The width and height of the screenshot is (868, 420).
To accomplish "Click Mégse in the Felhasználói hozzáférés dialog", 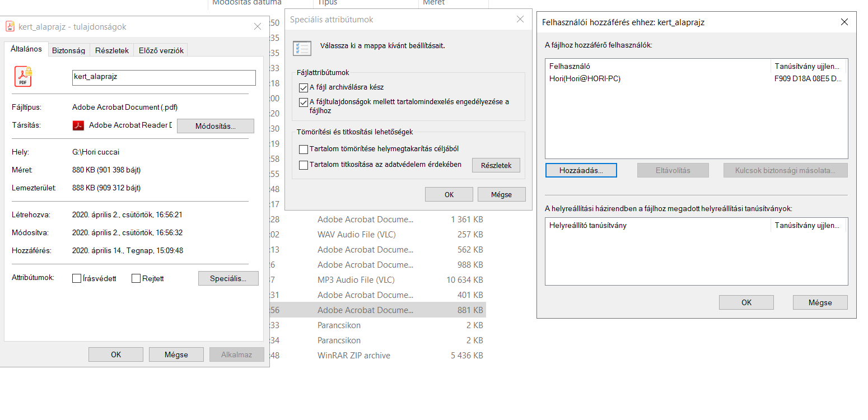I will click(x=820, y=302).
